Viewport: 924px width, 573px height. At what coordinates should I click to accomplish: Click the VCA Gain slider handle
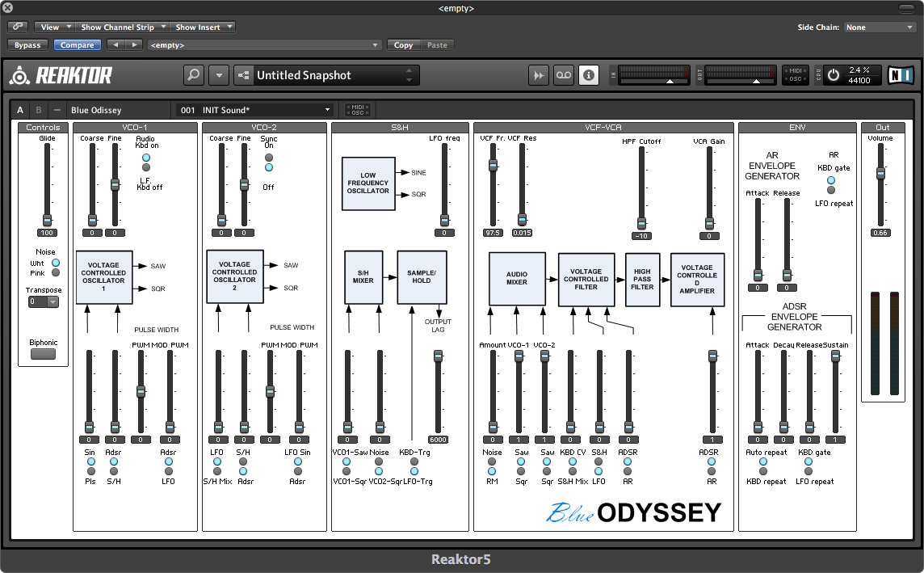pyautogui.click(x=709, y=223)
